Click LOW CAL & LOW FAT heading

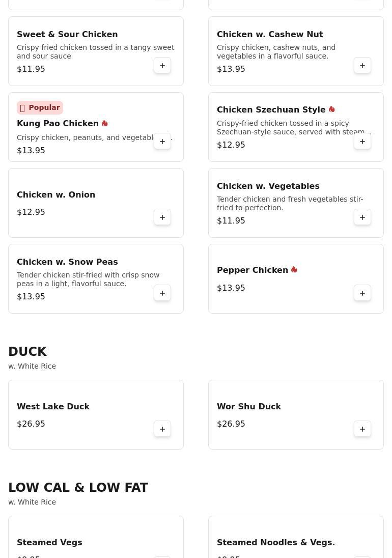tap(78, 488)
